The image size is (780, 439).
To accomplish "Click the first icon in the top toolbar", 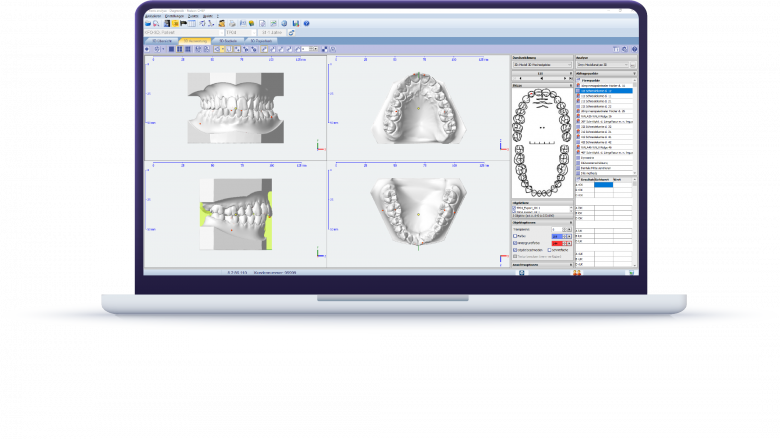I will 149,22.
